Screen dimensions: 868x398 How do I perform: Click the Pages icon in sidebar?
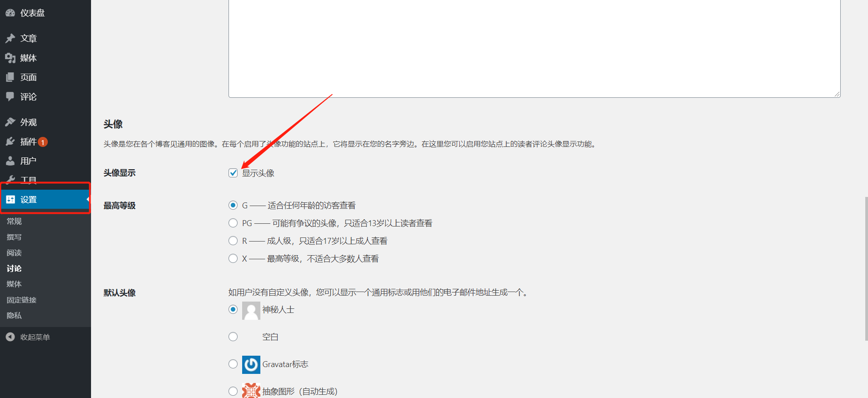click(10, 77)
